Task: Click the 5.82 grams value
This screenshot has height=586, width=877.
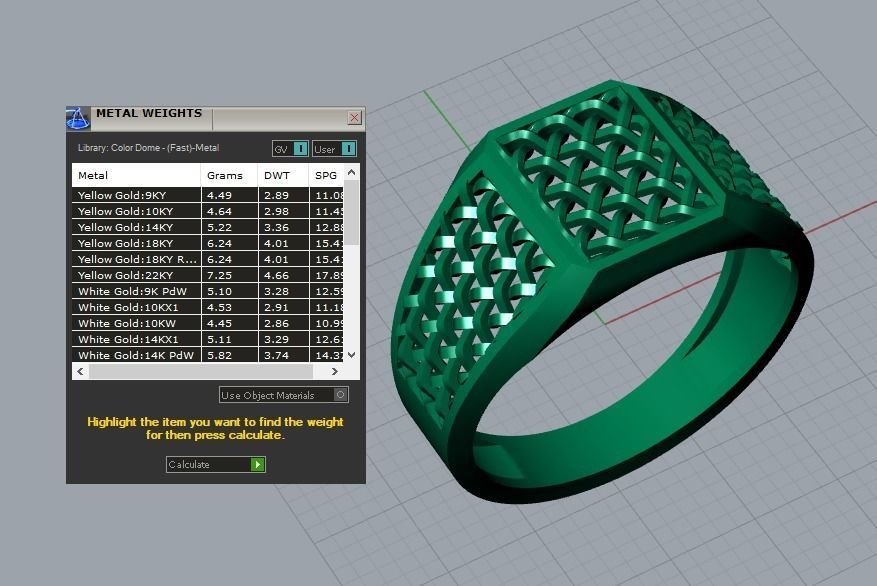Action: [219, 355]
